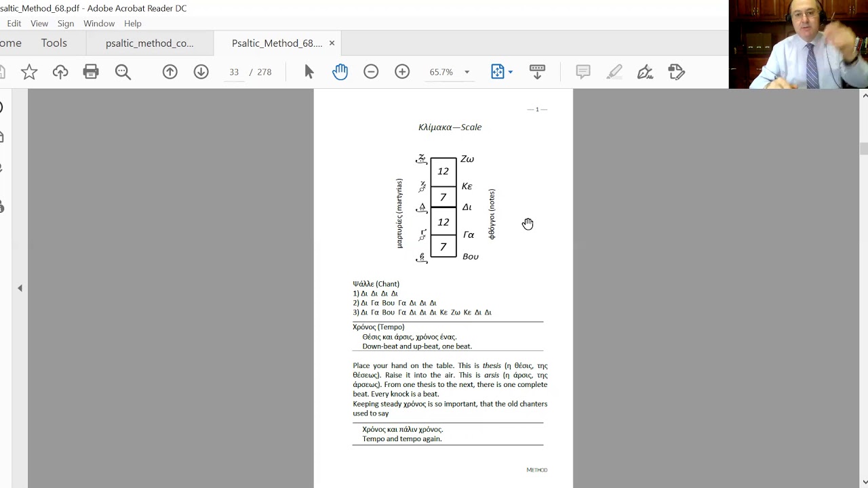The height and width of the screenshot is (488, 868).
Task: Add a comment sticky note
Action: pos(583,72)
